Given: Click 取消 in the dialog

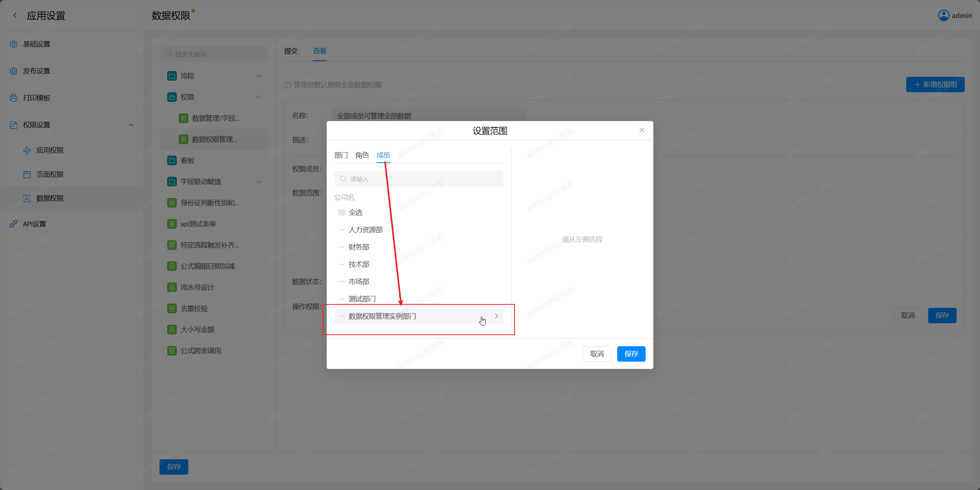Looking at the screenshot, I should tap(596, 354).
